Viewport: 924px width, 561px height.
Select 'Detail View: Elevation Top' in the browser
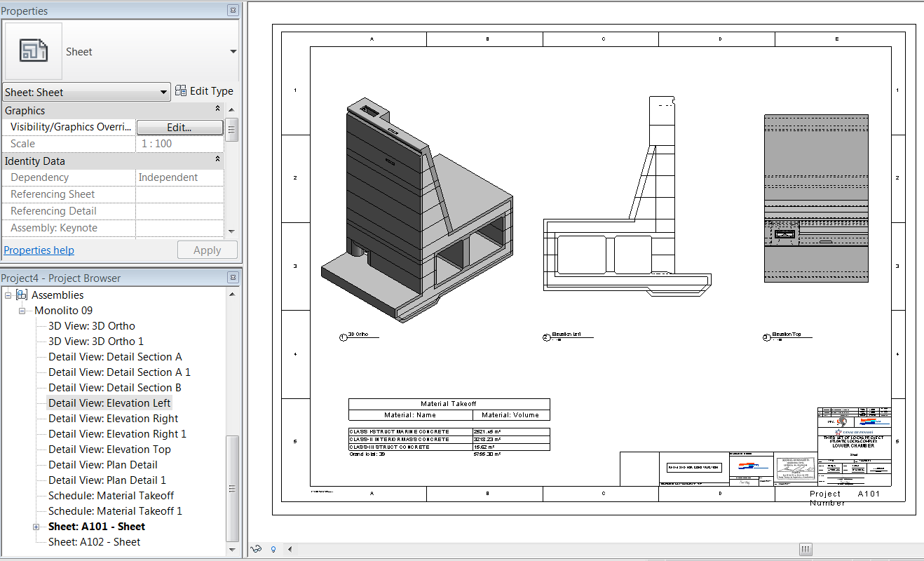pyautogui.click(x=109, y=450)
